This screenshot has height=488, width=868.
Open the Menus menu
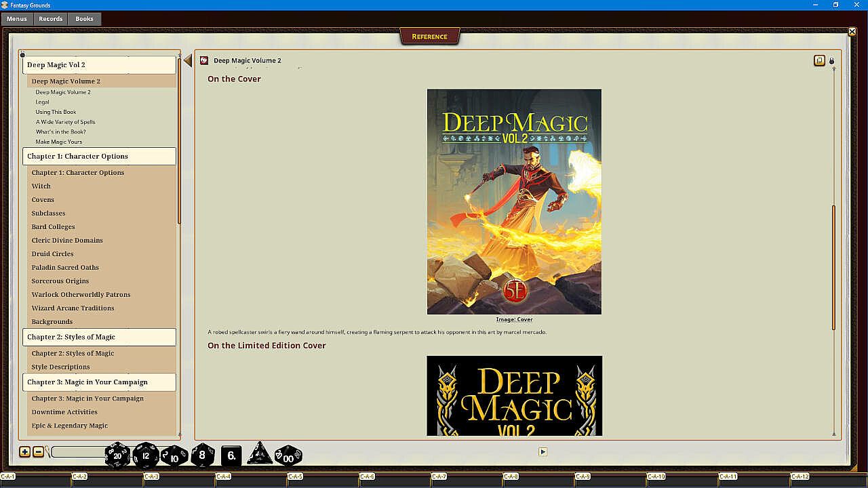pos(17,19)
